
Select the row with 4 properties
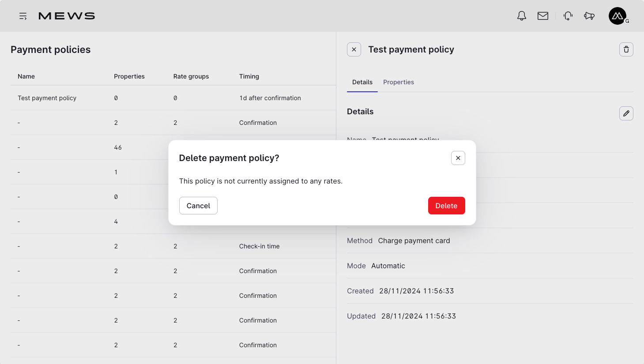(173, 221)
